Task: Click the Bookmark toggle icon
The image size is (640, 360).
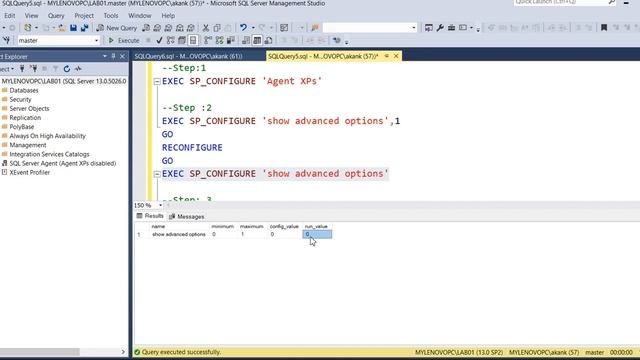Action: (x=604, y=28)
